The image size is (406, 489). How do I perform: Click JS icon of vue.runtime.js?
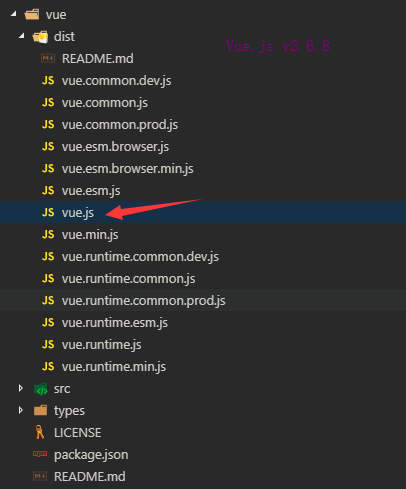click(x=48, y=344)
